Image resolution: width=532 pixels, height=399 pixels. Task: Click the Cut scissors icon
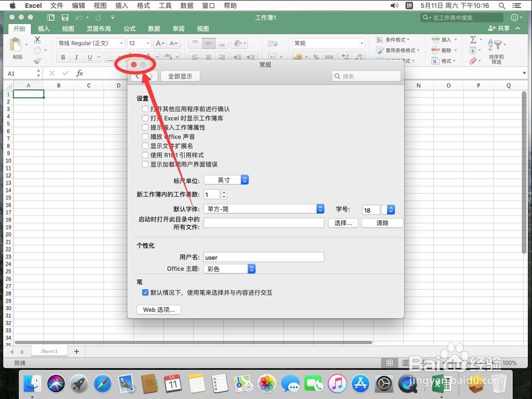(x=37, y=40)
